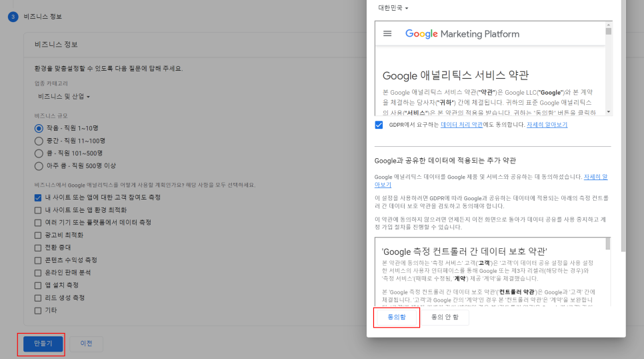The image size is (644, 359).
Task: Check the 콘텐츠 수익성 측정 checkbox
Action: click(x=38, y=260)
